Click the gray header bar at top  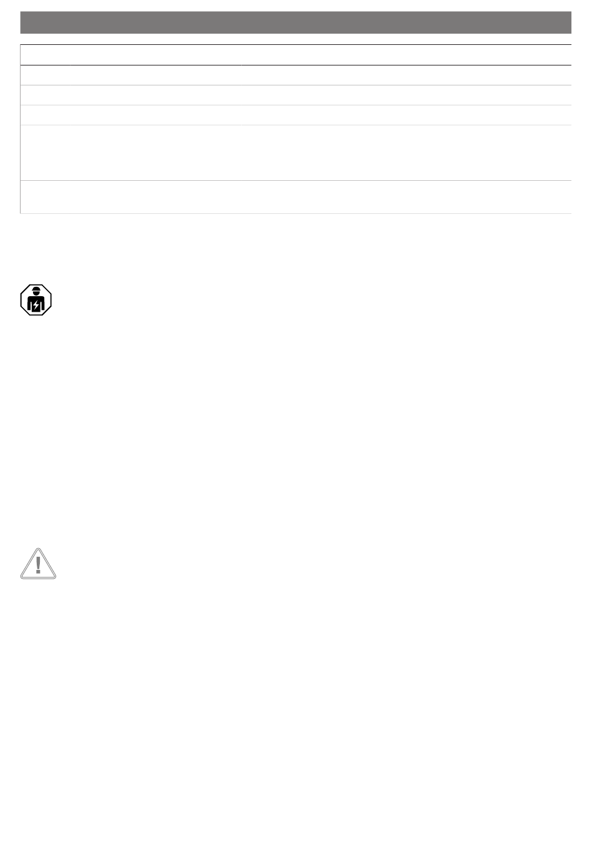(295, 22)
